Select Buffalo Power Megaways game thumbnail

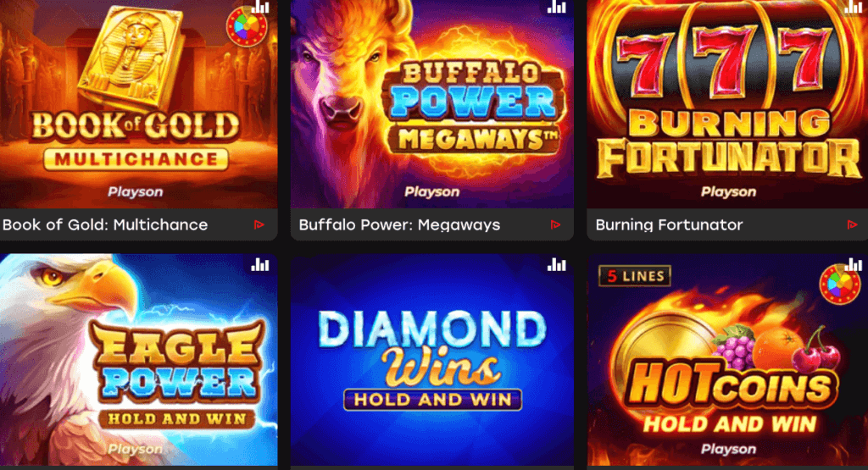(x=432, y=104)
